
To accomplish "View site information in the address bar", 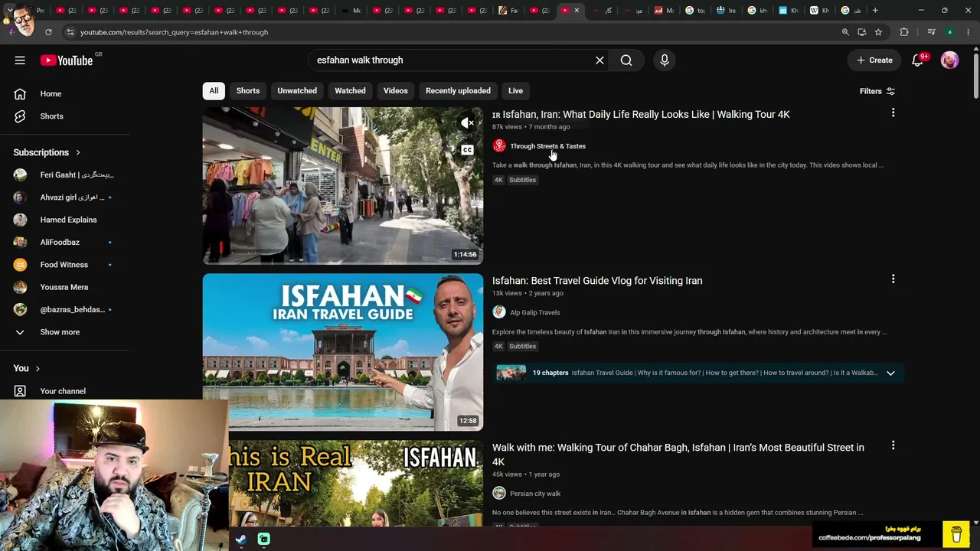I will (70, 32).
